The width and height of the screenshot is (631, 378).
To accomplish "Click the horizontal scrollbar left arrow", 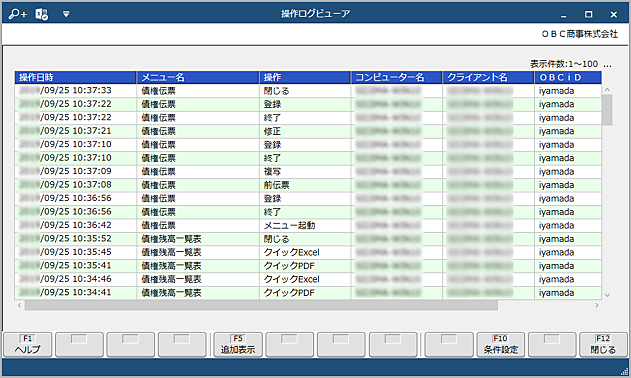I will pyautogui.click(x=19, y=306).
